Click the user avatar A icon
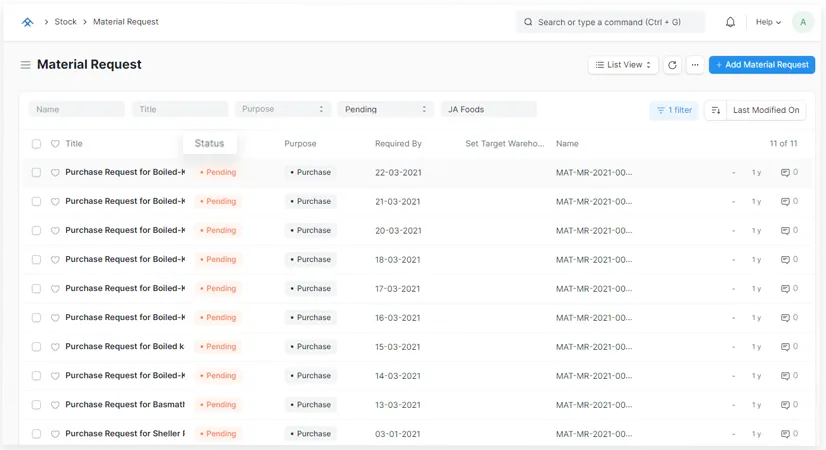826x450 pixels. [x=802, y=22]
